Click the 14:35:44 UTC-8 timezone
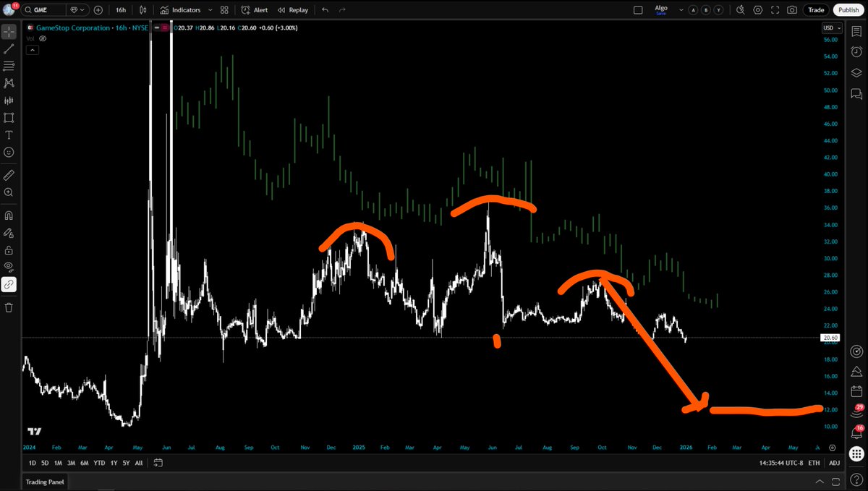The height and width of the screenshot is (491, 868). [780, 463]
